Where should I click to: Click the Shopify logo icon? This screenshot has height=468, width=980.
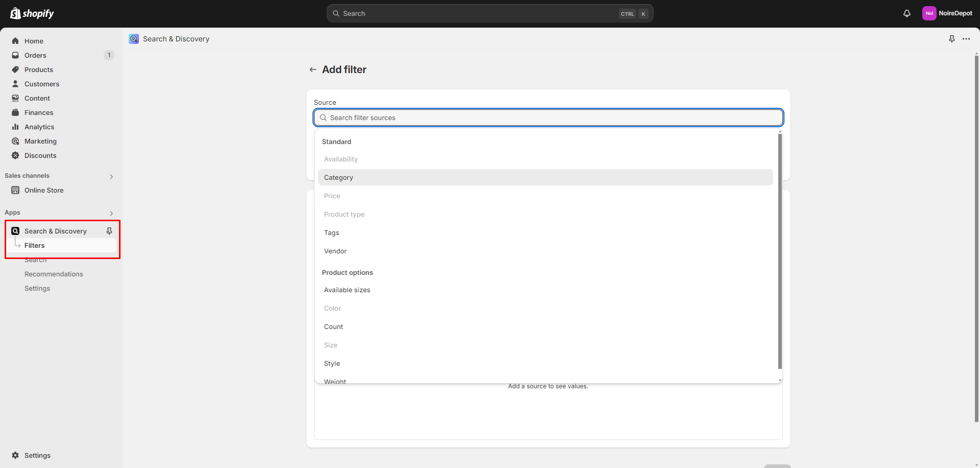[x=15, y=13]
